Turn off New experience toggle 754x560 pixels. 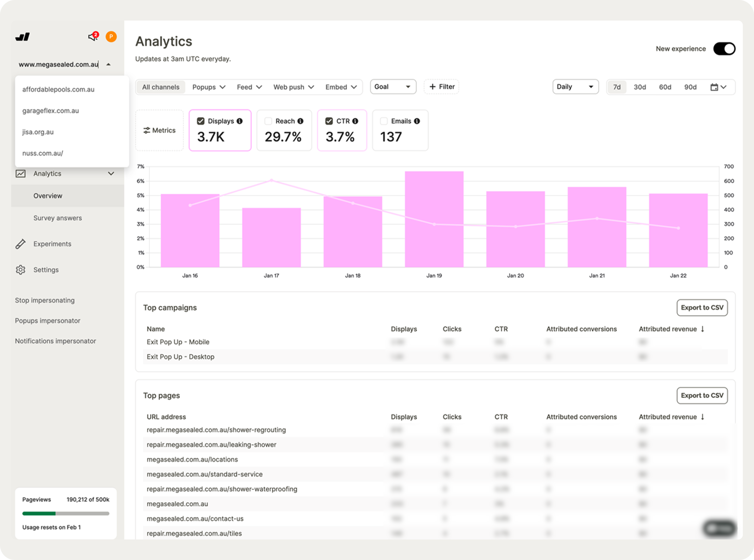724,49
